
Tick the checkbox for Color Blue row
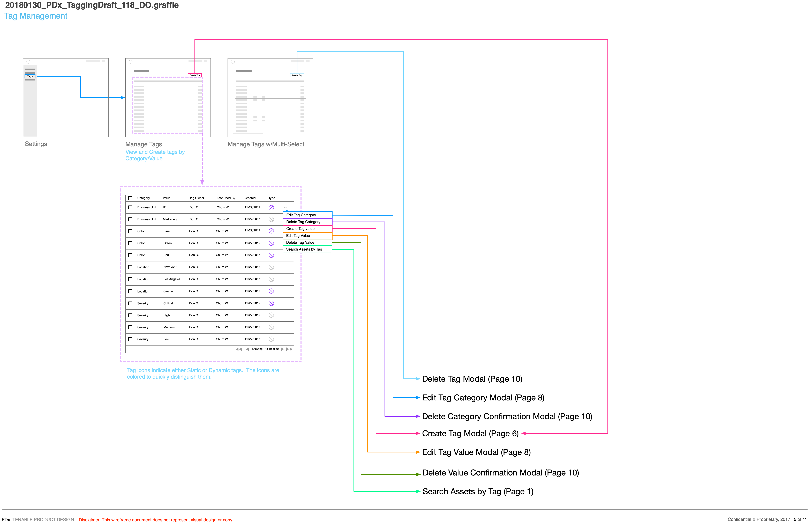[130, 231]
